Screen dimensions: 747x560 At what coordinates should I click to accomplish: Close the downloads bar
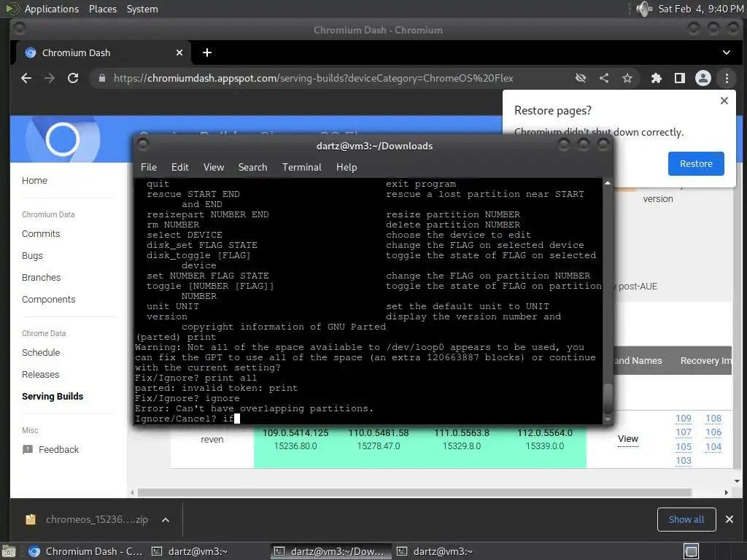[x=729, y=519]
